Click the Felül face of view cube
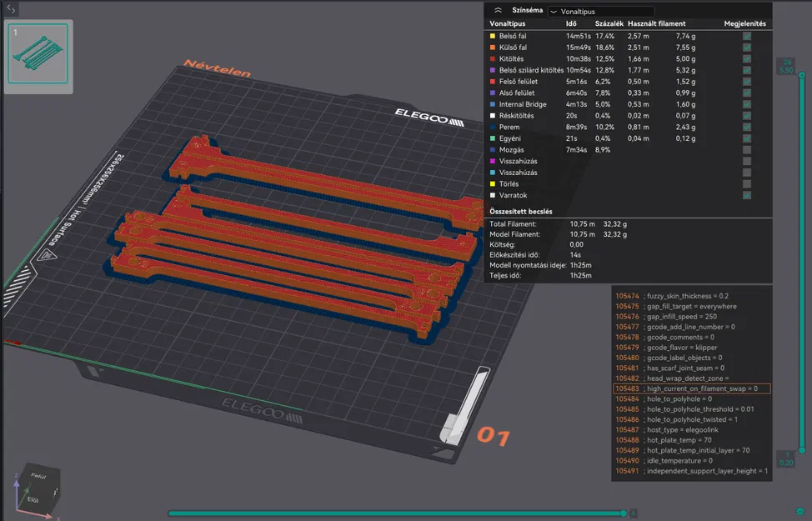The image size is (812, 521). tap(38, 475)
